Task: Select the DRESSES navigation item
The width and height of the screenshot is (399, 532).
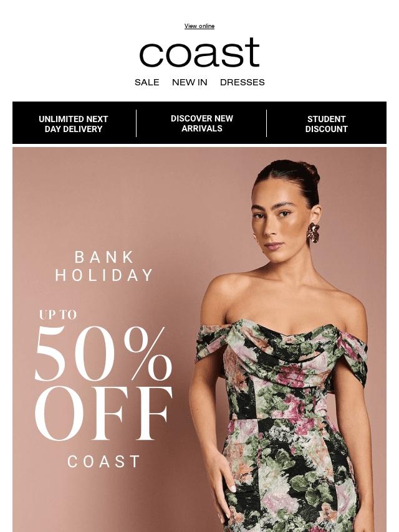Action: [x=243, y=82]
